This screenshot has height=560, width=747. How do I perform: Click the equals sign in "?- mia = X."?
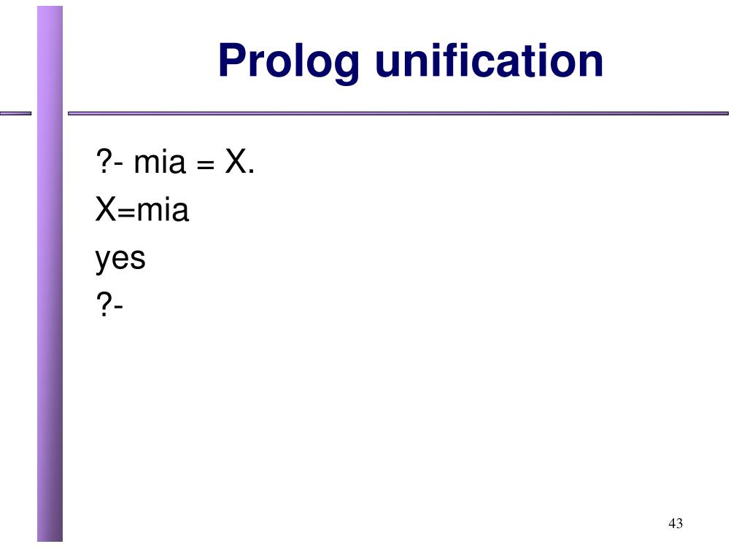pyautogui.click(x=205, y=166)
